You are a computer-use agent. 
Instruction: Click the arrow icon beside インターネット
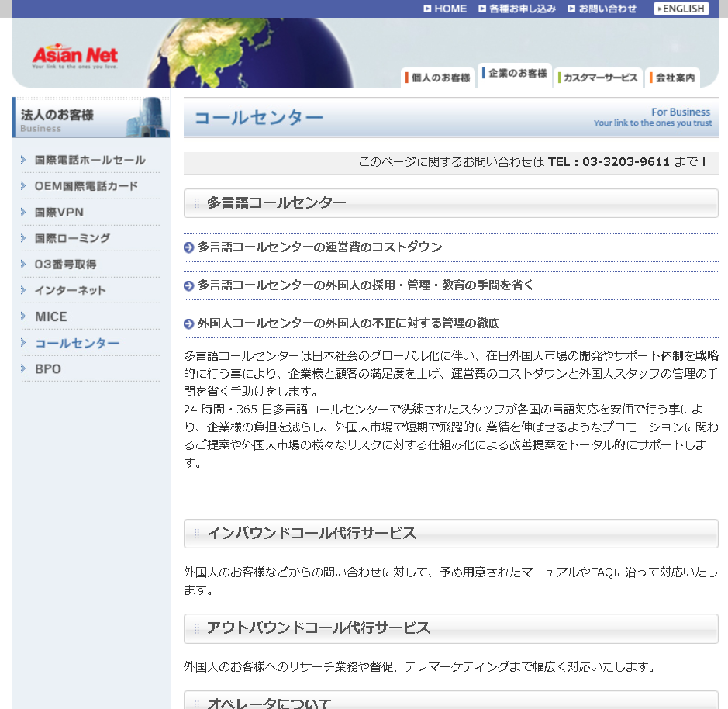[23, 290]
